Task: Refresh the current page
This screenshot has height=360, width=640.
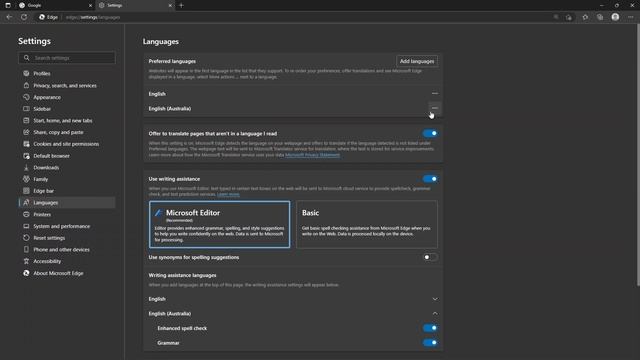Action: tap(24, 17)
